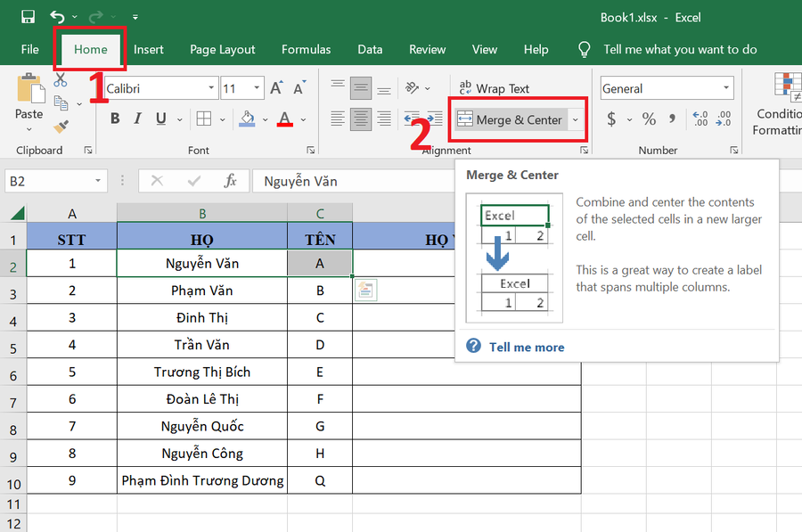Decrease decimal places
The image size is (802, 532).
point(724,119)
